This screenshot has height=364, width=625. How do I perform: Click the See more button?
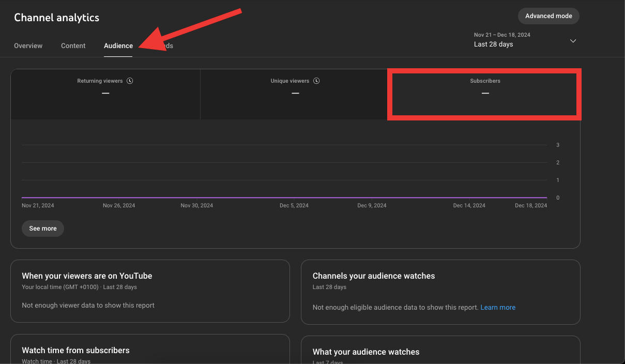(x=42, y=228)
